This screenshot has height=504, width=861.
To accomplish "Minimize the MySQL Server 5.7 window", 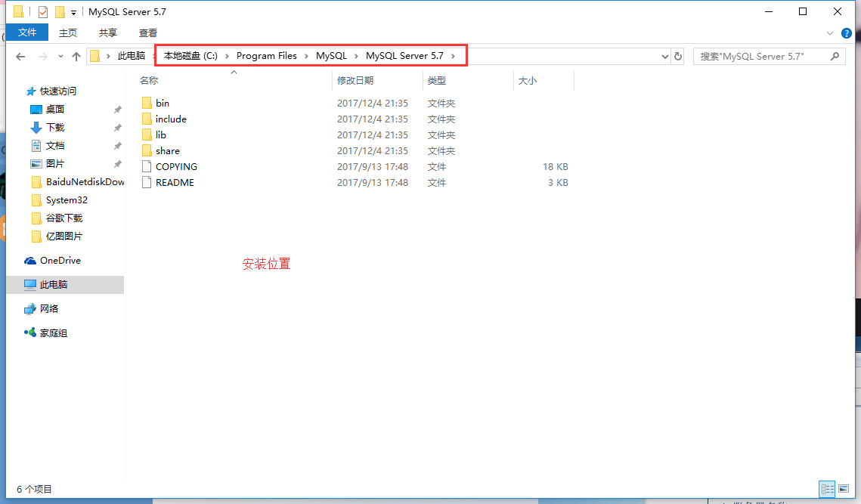I will click(x=769, y=11).
